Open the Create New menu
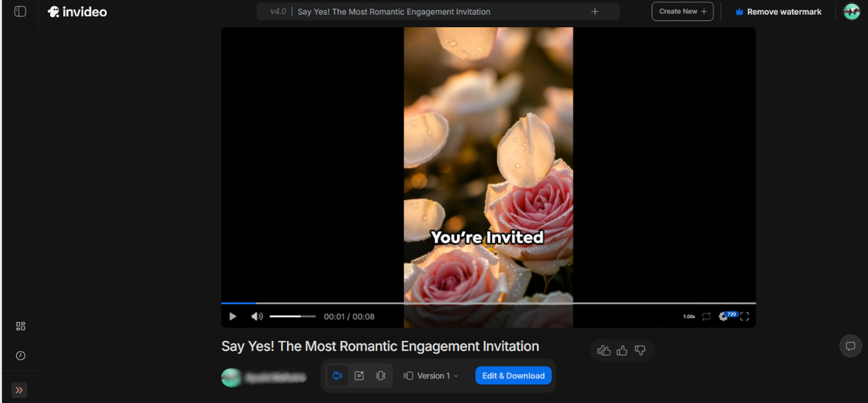 [682, 11]
